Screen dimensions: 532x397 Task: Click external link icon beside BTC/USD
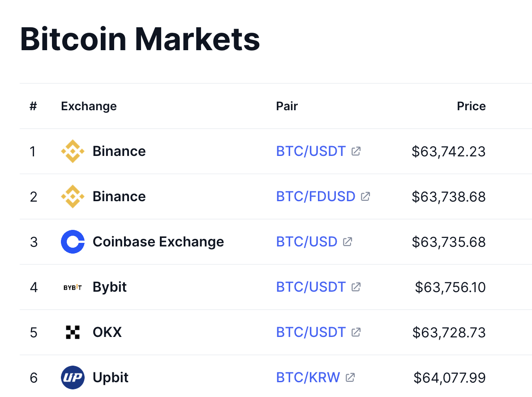pos(348,242)
